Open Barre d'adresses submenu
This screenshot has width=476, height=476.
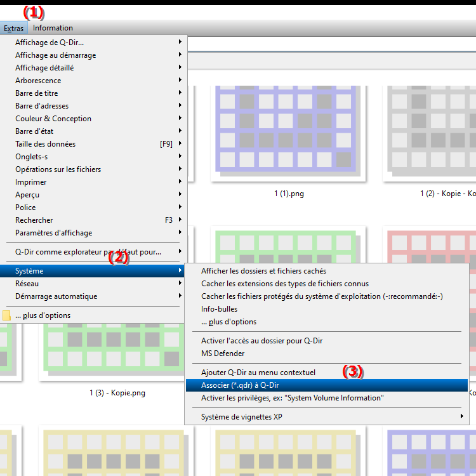[93, 106]
